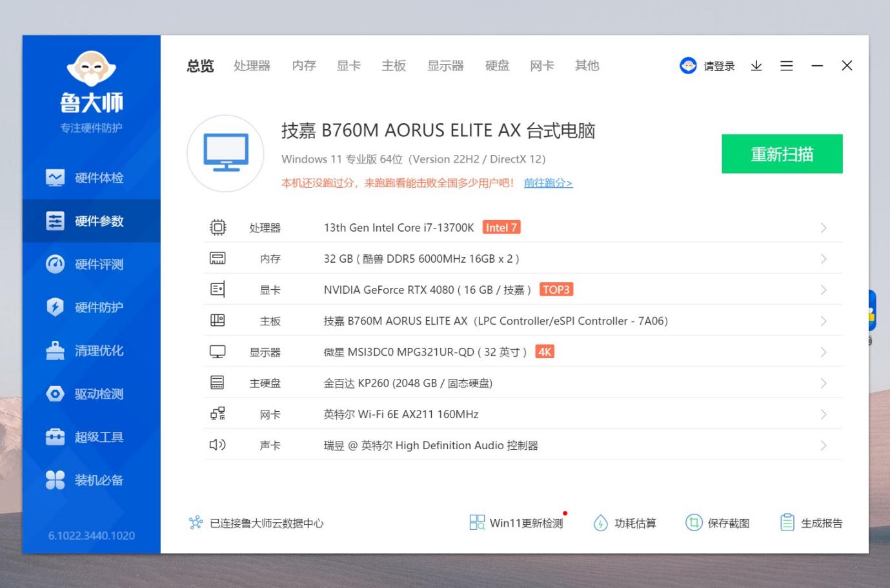Click the 重新扫描 rescan button
Viewport: 890px width, 588px height.
(782, 154)
